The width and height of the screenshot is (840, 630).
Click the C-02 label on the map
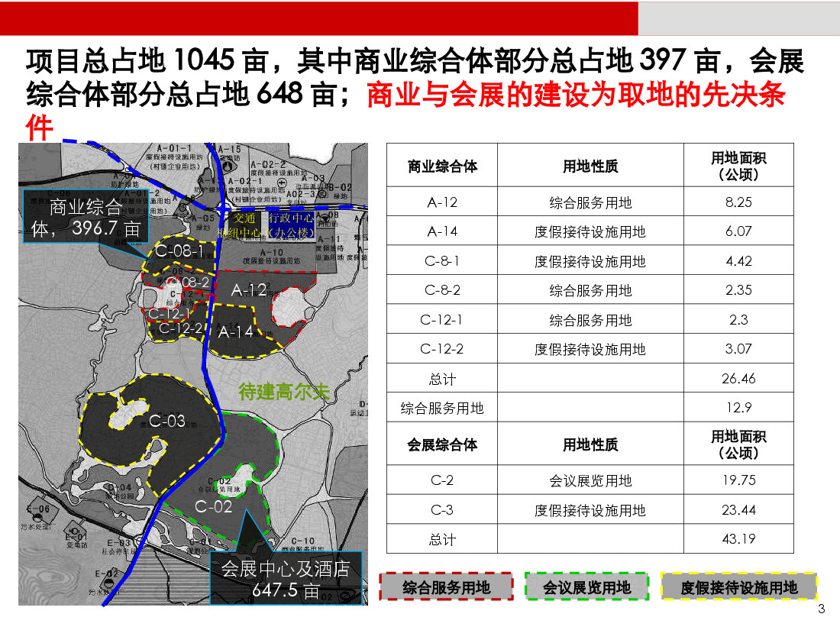point(213,506)
